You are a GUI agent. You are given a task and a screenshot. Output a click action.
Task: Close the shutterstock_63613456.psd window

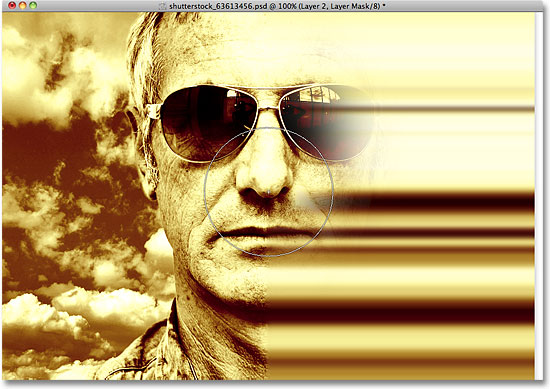pos(12,5)
